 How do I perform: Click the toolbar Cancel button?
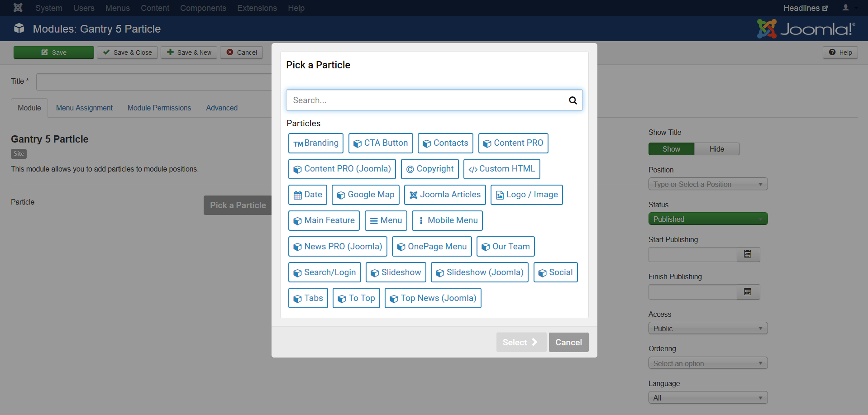click(x=242, y=52)
